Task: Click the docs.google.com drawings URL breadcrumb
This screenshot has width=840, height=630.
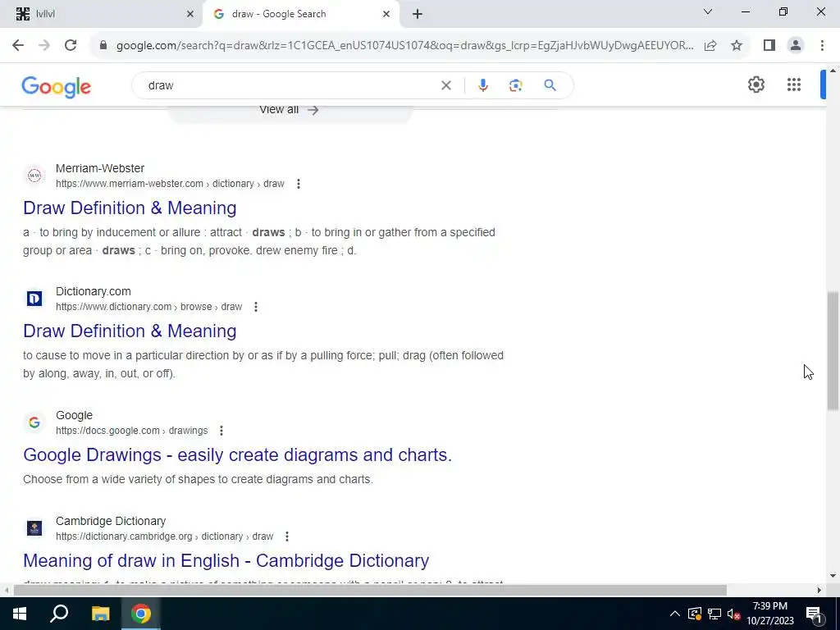Action: (132, 431)
